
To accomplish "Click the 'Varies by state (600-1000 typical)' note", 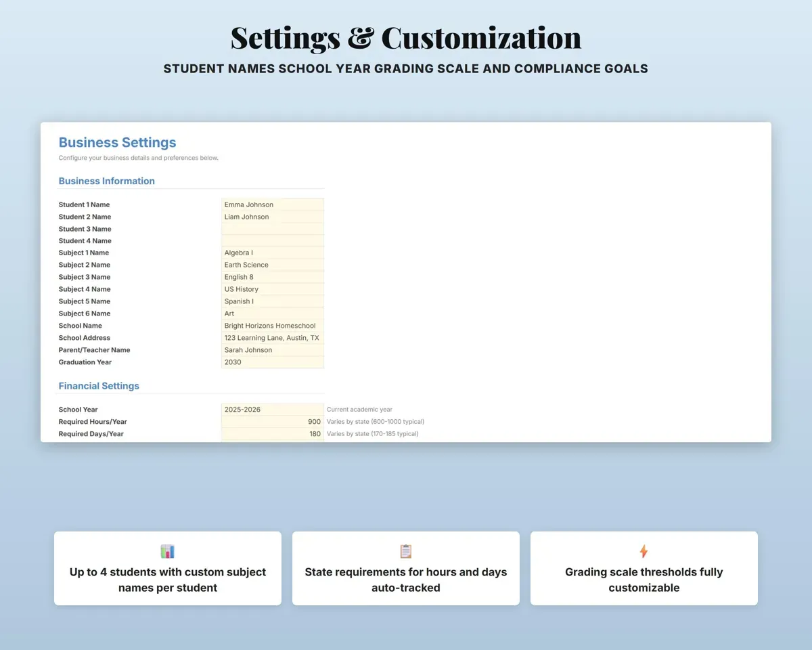I will tap(376, 422).
